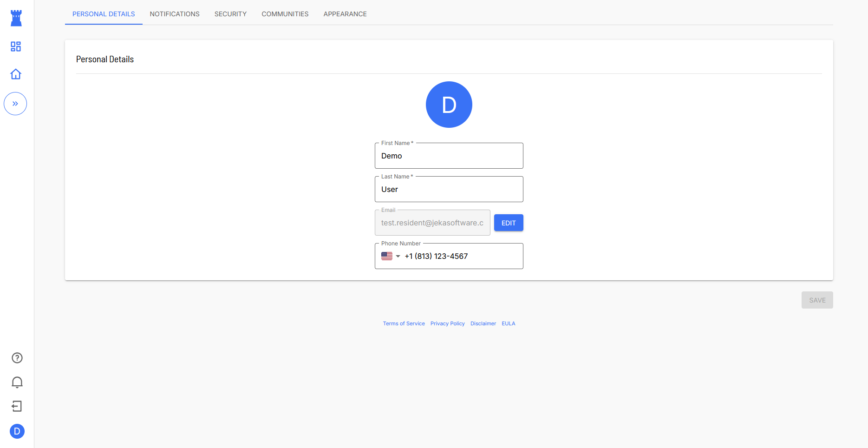This screenshot has height=448, width=868.
Task: Open the dashboard grid icon
Action: pyautogui.click(x=16, y=46)
